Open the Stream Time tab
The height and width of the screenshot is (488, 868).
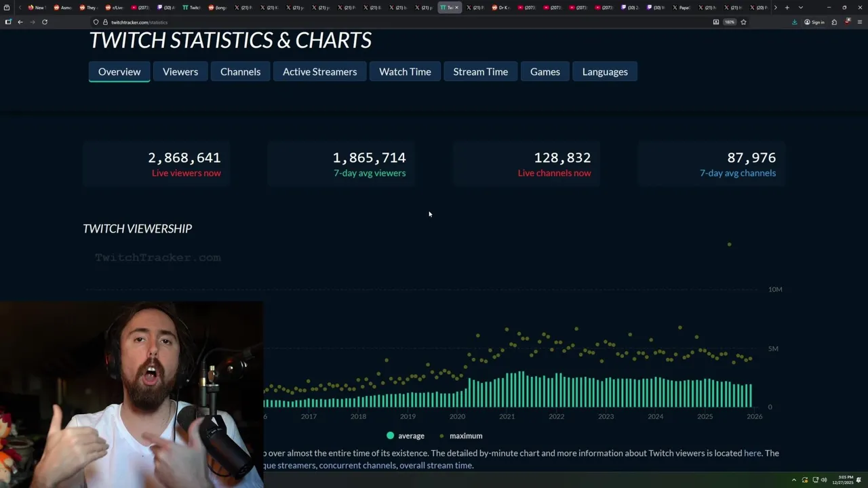click(x=480, y=72)
